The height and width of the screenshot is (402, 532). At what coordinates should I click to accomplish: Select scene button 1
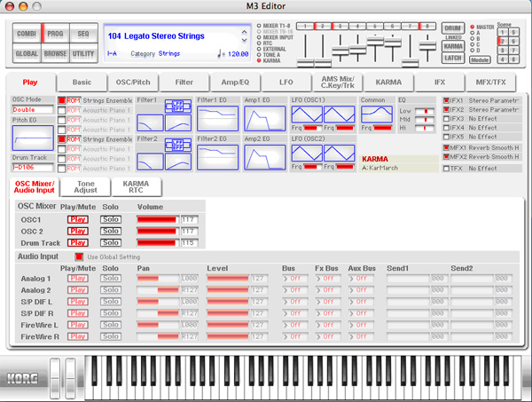click(x=503, y=33)
